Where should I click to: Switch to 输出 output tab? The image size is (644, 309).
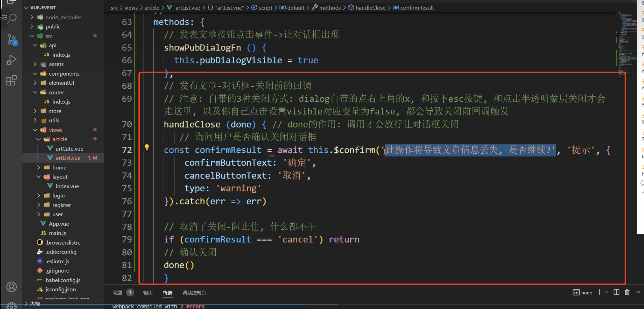coord(148,293)
